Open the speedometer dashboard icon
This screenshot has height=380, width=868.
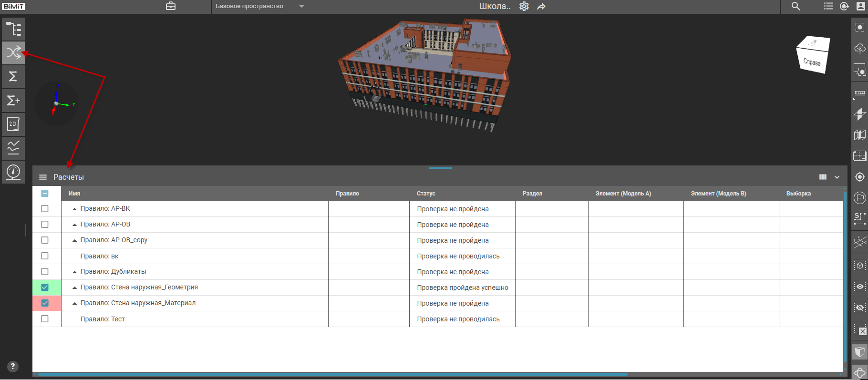pos(13,172)
